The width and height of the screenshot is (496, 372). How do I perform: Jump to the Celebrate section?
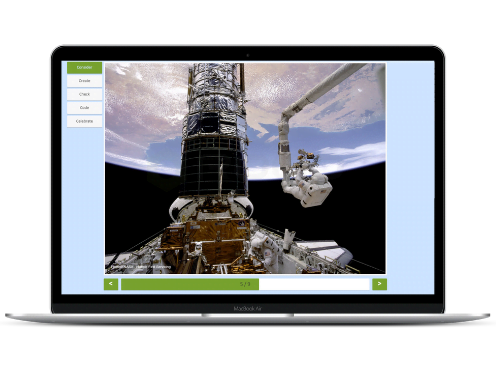click(84, 121)
